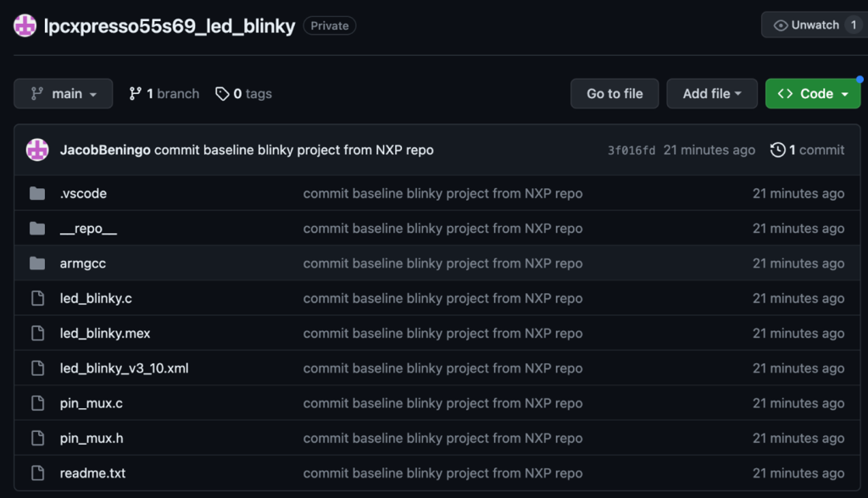The image size is (868, 498).
Task: Open pin_mux.h file
Action: (x=92, y=438)
